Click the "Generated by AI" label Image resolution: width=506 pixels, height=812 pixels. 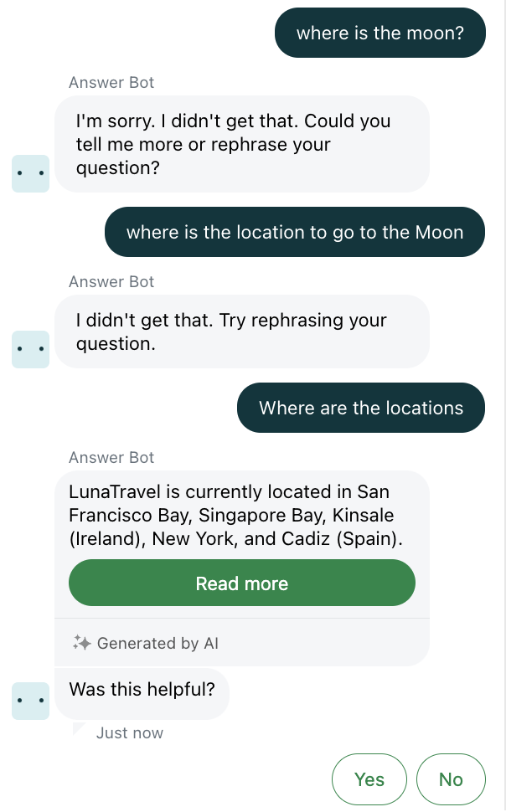coord(157,643)
